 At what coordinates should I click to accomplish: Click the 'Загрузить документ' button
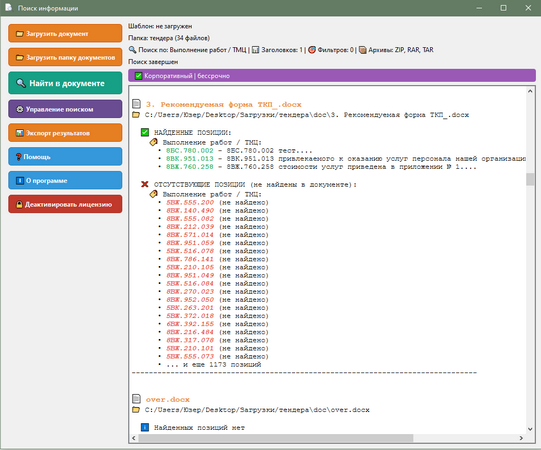click(65, 33)
